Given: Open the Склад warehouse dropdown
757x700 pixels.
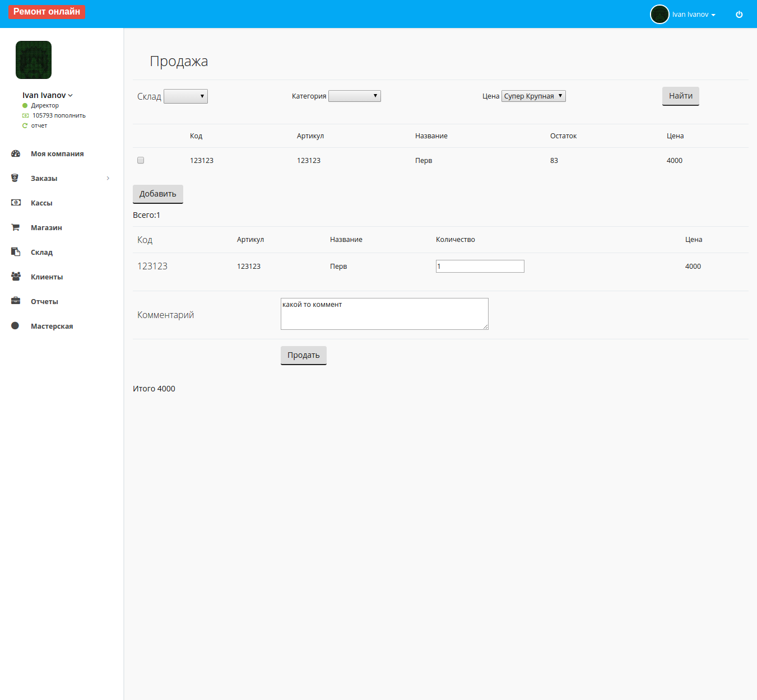Looking at the screenshot, I should pyautogui.click(x=185, y=96).
